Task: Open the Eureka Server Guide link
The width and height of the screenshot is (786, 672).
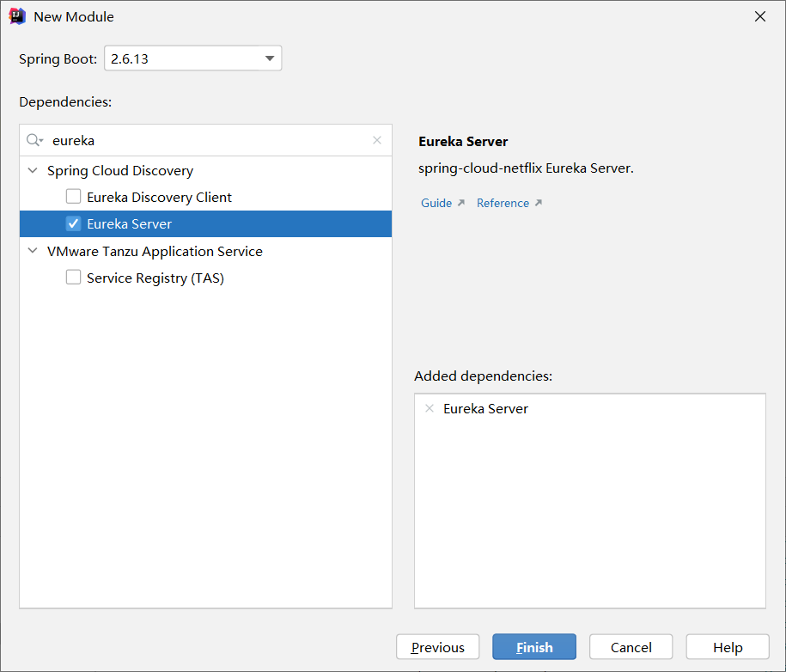Action: [442, 203]
